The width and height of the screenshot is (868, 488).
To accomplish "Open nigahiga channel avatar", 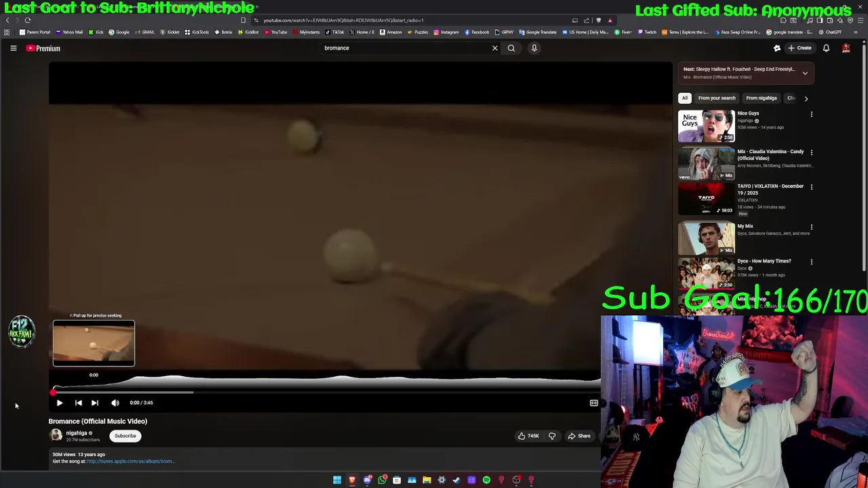I will point(56,435).
